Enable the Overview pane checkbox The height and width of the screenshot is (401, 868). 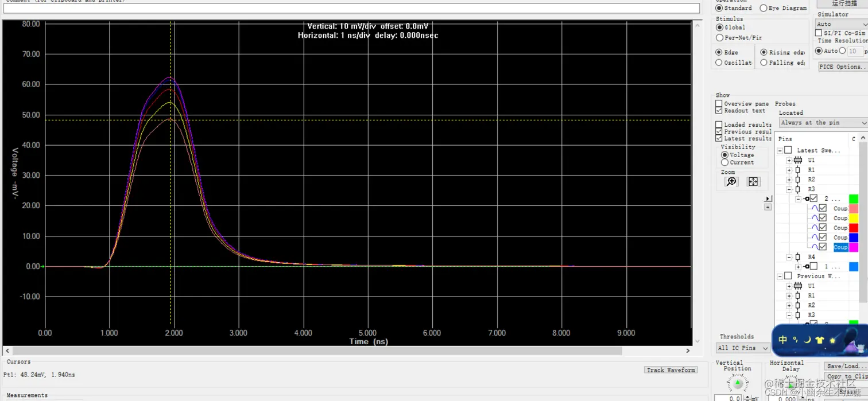(x=719, y=104)
